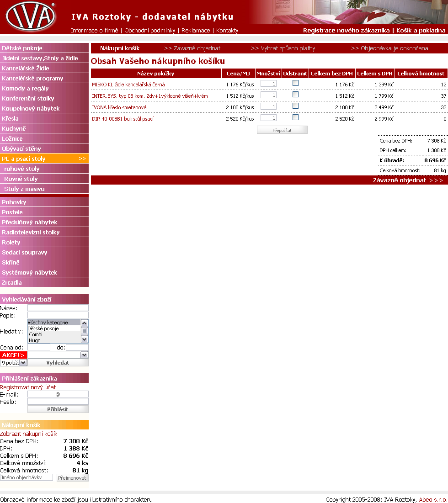This screenshot has height=503, width=448.
Task: Open the dropdown next to AKCE!
Action: 84,355
